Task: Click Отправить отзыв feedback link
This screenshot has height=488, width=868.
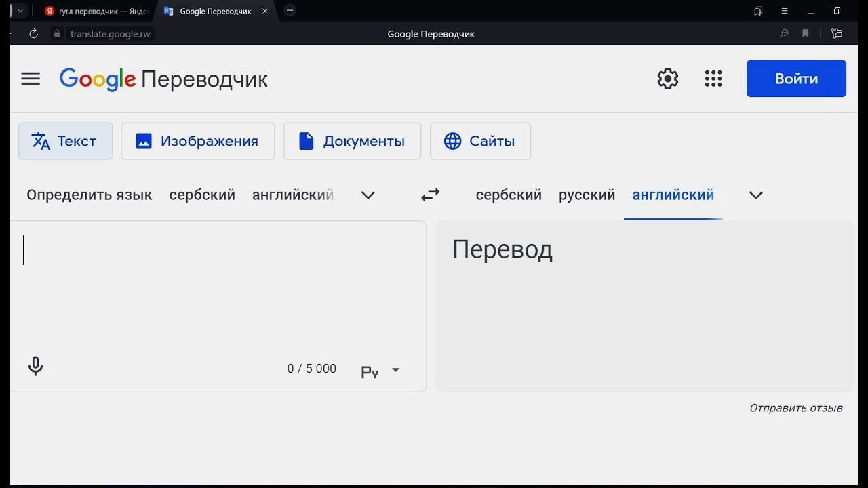Action: tap(796, 408)
